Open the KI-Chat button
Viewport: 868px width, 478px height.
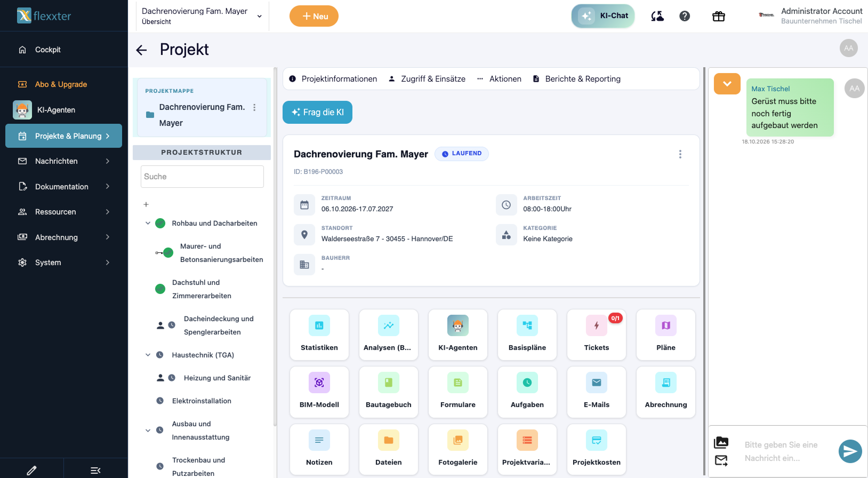click(603, 16)
